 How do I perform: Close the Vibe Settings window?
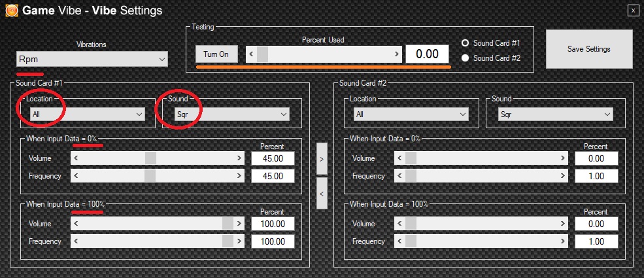click(633, 10)
